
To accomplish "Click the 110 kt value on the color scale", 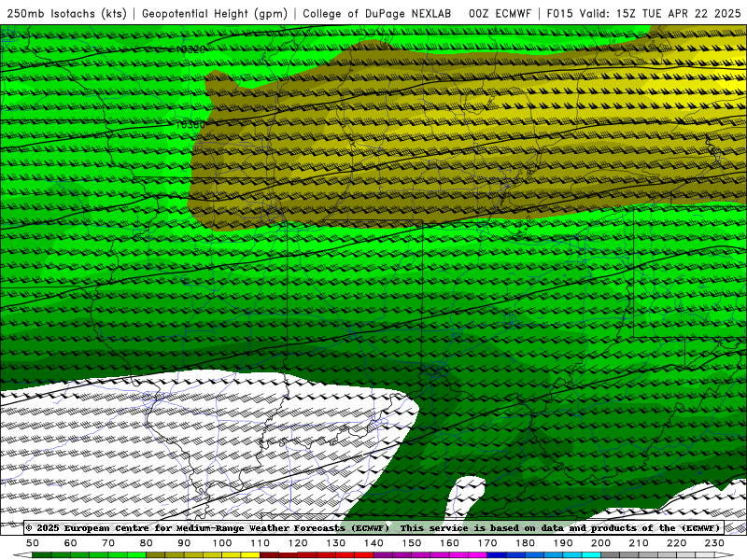I will tap(261, 543).
